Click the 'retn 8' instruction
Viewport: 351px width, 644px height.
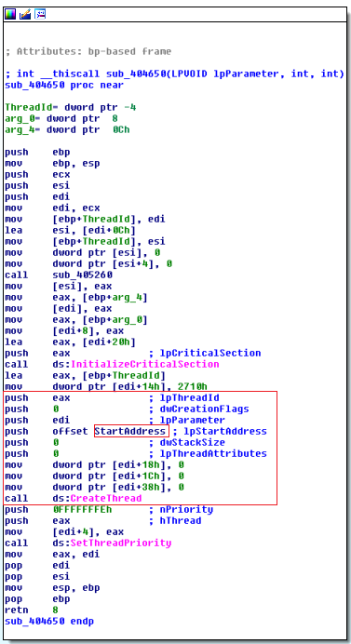tap(32, 610)
